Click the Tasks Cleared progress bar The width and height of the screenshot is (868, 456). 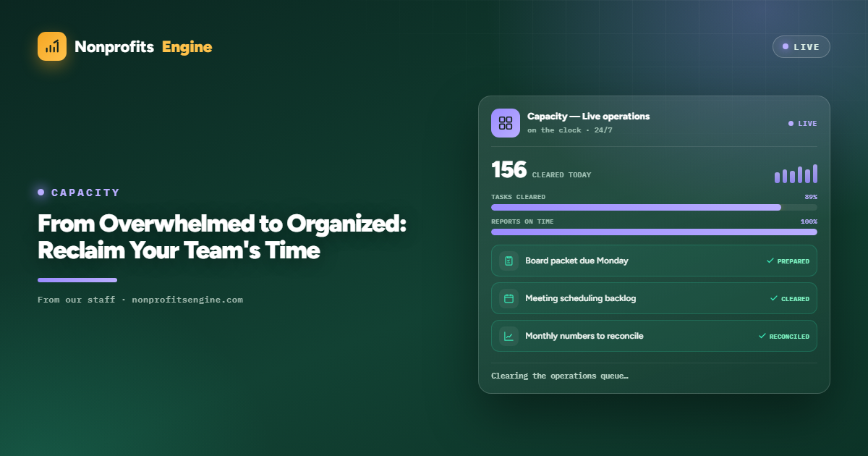click(x=654, y=208)
